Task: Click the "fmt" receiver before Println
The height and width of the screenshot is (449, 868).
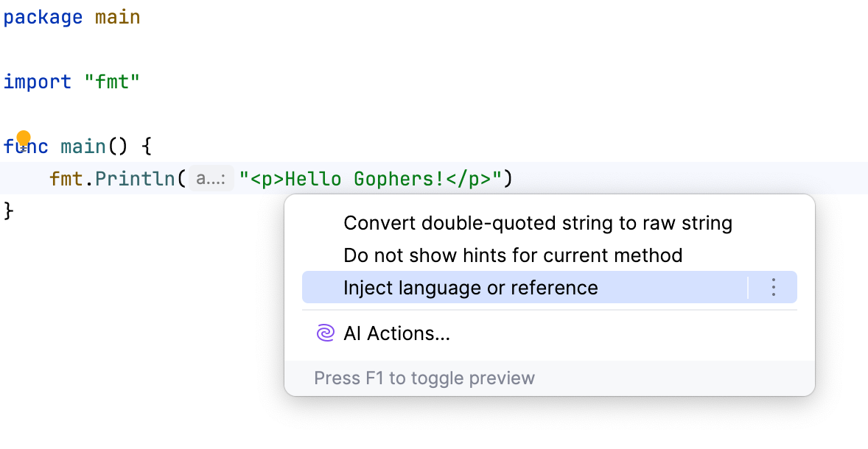Action: [64, 178]
